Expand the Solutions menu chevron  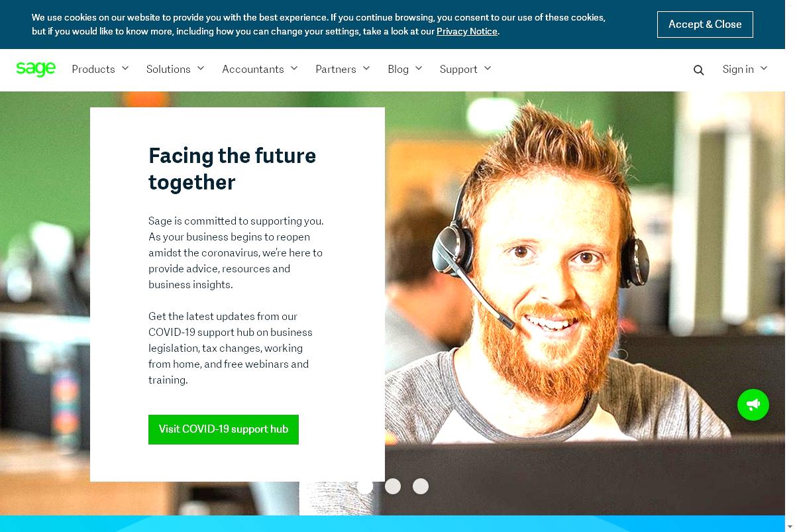(201, 68)
